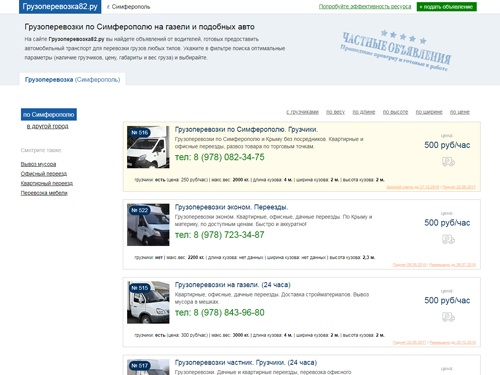
Task: Open the Квартирный переезд sidebar link
Action: click(47, 183)
